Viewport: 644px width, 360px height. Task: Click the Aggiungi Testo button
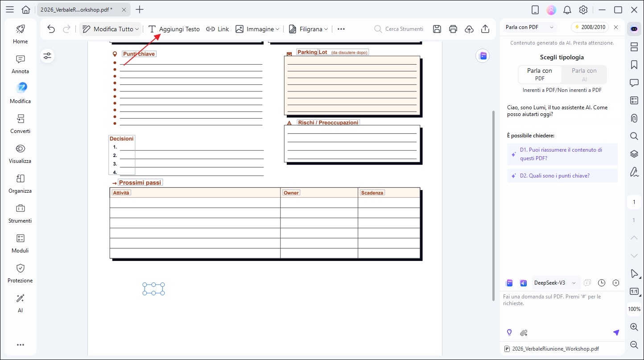point(174,29)
